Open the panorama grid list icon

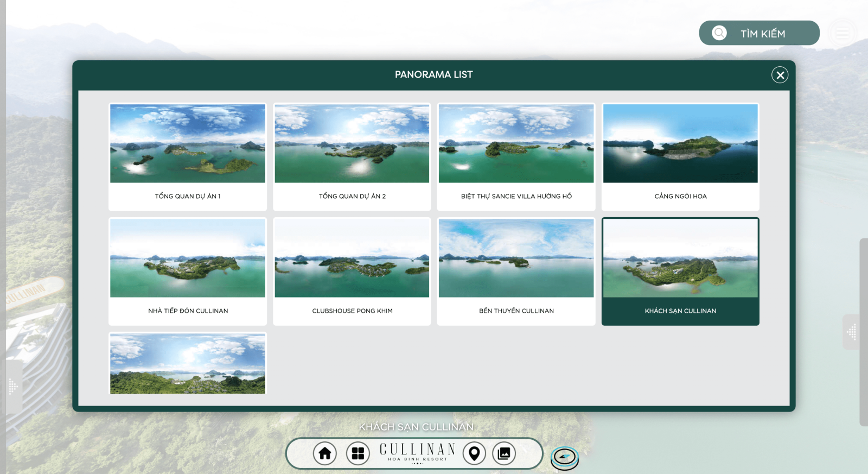click(x=358, y=453)
